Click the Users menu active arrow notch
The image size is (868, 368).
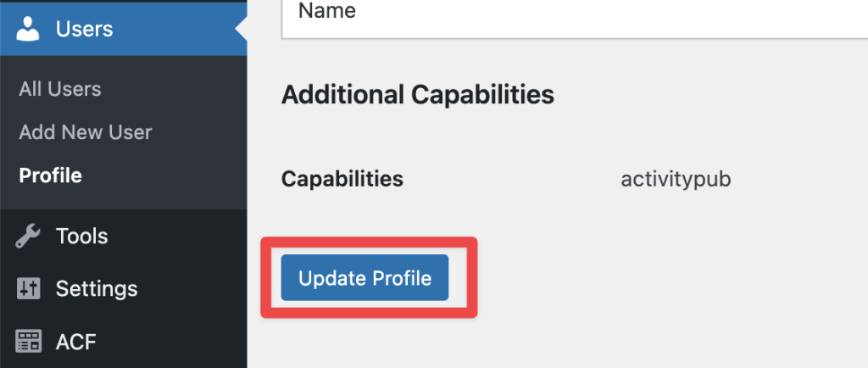tap(242, 29)
